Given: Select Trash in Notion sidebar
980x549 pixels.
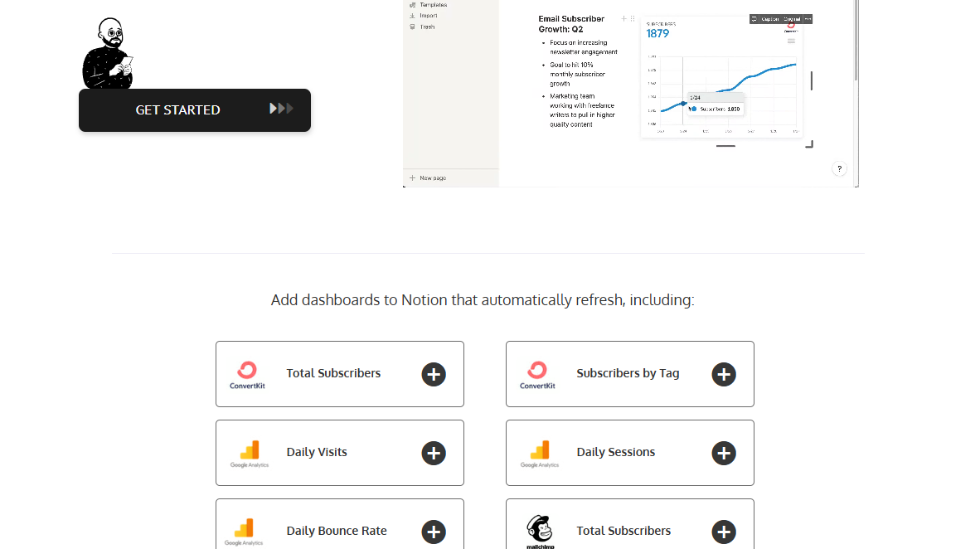Looking at the screenshot, I should (x=427, y=27).
